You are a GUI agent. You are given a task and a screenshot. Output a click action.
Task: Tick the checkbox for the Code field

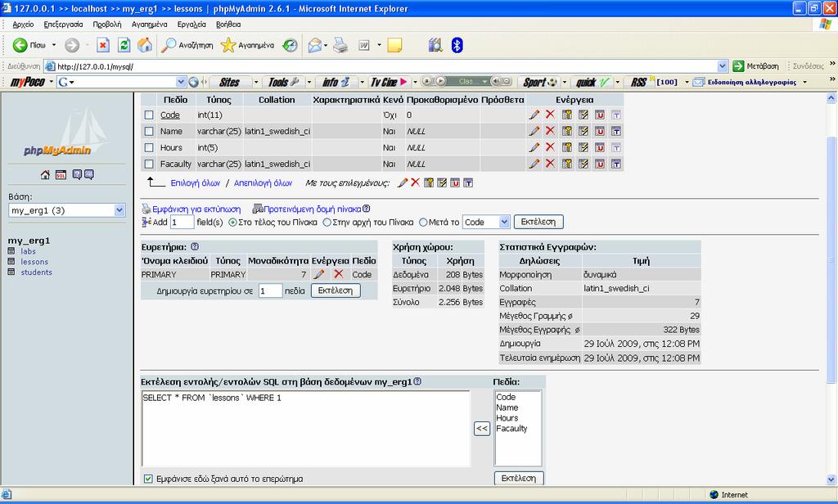tap(149, 115)
